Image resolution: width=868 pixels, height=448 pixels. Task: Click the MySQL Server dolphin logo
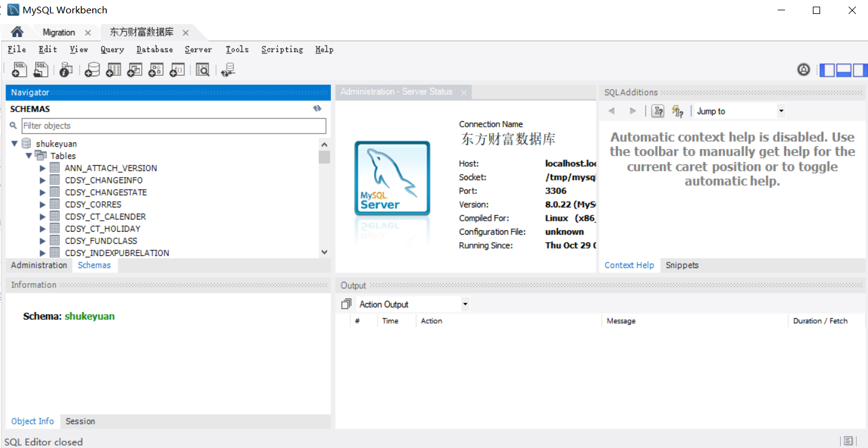click(x=392, y=179)
